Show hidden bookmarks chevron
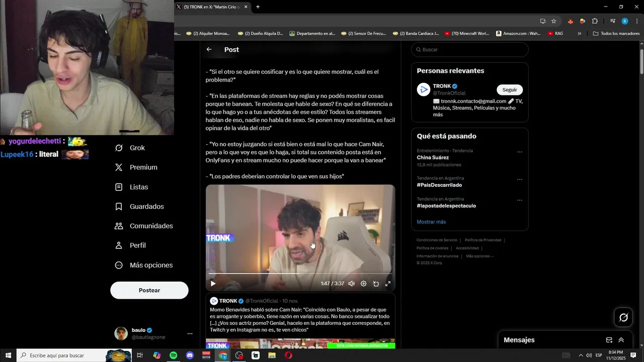This screenshot has height=362, width=644. point(579,34)
